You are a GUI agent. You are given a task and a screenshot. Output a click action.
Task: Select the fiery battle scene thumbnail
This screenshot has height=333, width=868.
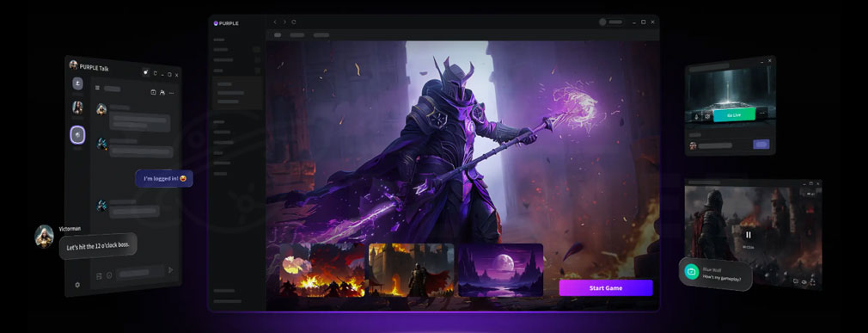click(x=322, y=270)
